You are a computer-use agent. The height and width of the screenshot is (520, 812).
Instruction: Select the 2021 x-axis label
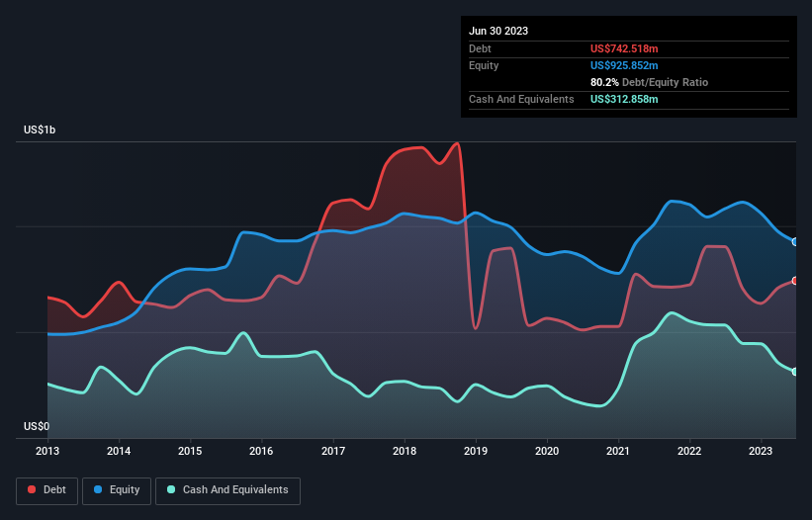[618, 451]
